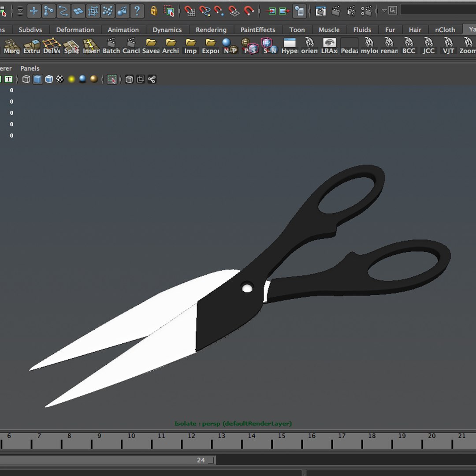476x476 pixels.
Task: Open the Animation shelf tab
Action: pyautogui.click(x=123, y=30)
